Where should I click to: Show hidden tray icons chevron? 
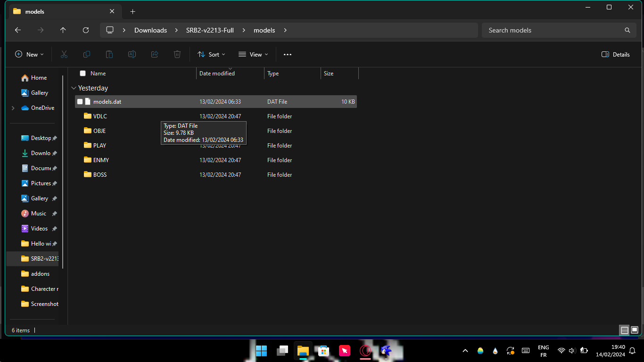(x=465, y=351)
